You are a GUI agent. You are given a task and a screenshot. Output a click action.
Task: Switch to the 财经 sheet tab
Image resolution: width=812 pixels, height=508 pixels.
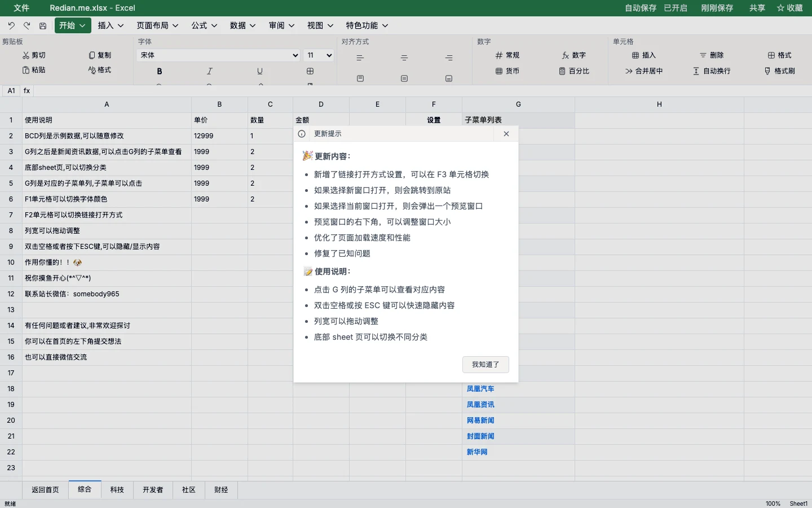coord(221,490)
